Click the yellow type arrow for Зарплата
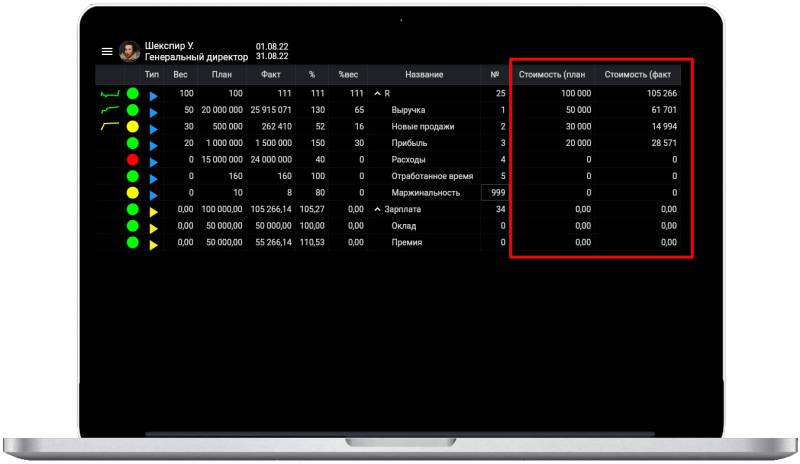Image resolution: width=800 pixels, height=464 pixels. tap(154, 212)
